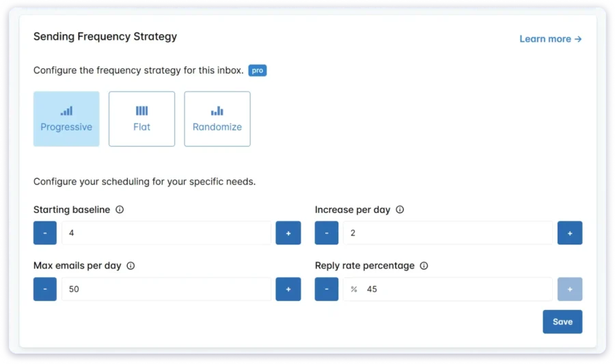Click the pro badge
The width and height of the screenshot is (615, 364).
(x=257, y=70)
